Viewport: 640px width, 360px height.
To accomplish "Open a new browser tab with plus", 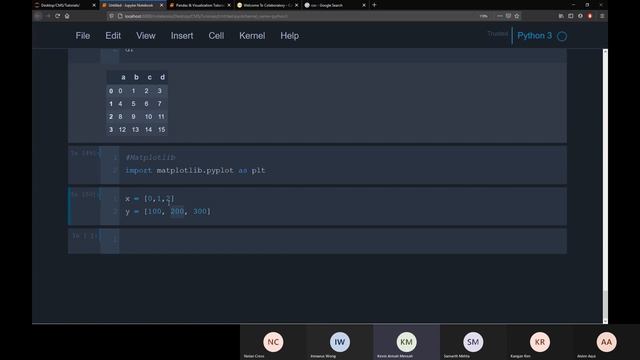I will (374, 5).
